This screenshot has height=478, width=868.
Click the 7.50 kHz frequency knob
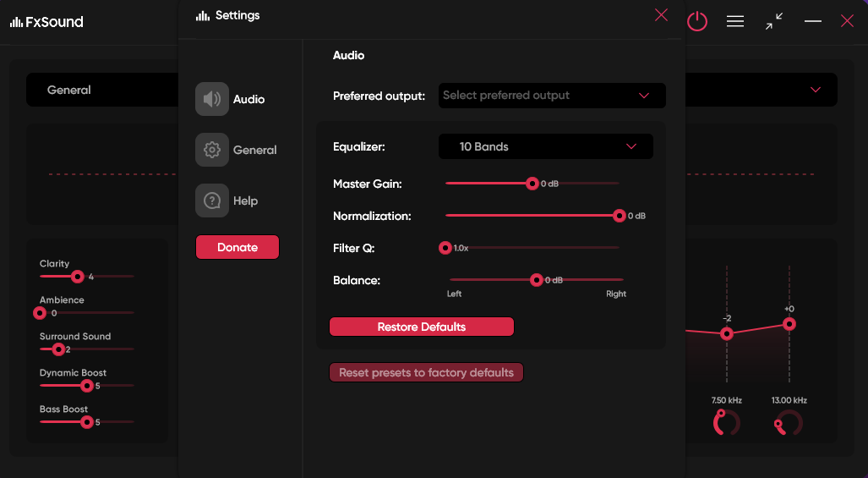click(x=726, y=422)
